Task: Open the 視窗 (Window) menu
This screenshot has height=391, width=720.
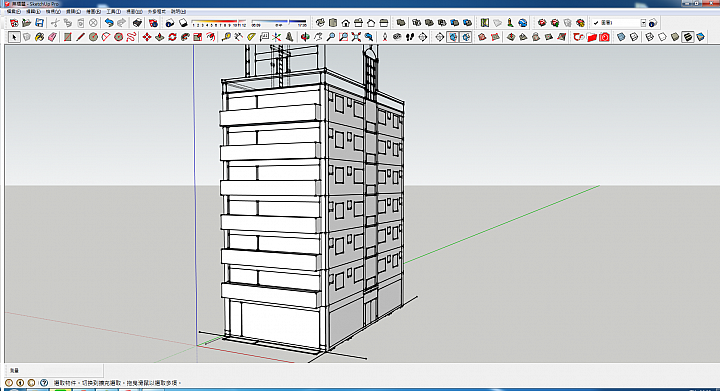Action: 134,11
